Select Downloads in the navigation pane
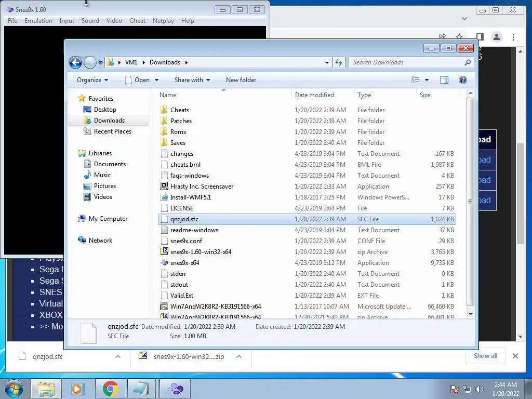 point(109,121)
